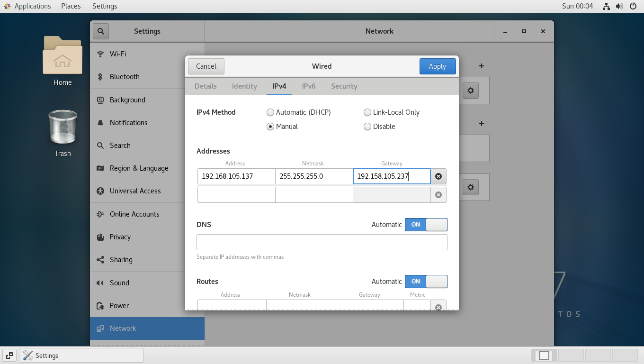Click the network status icon in top bar
Image resolution: width=644 pixels, height=364 pixels.
[606, 6]
